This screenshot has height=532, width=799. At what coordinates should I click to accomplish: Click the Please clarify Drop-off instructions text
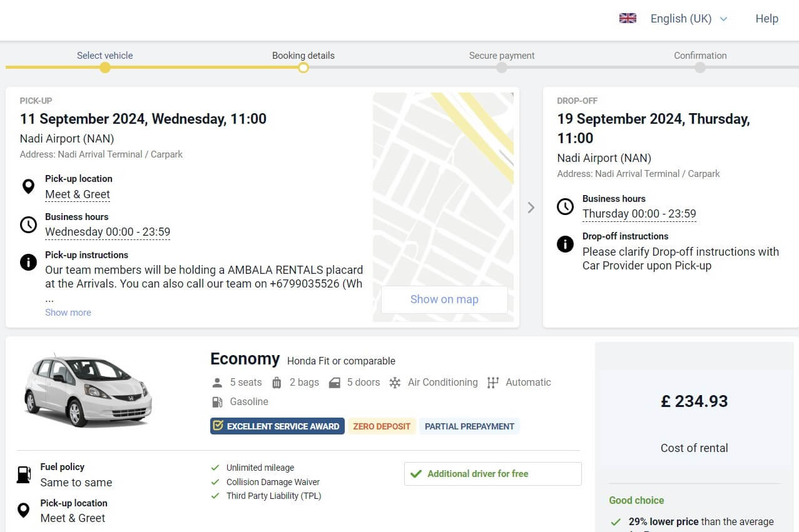click(x=681, y=259)
